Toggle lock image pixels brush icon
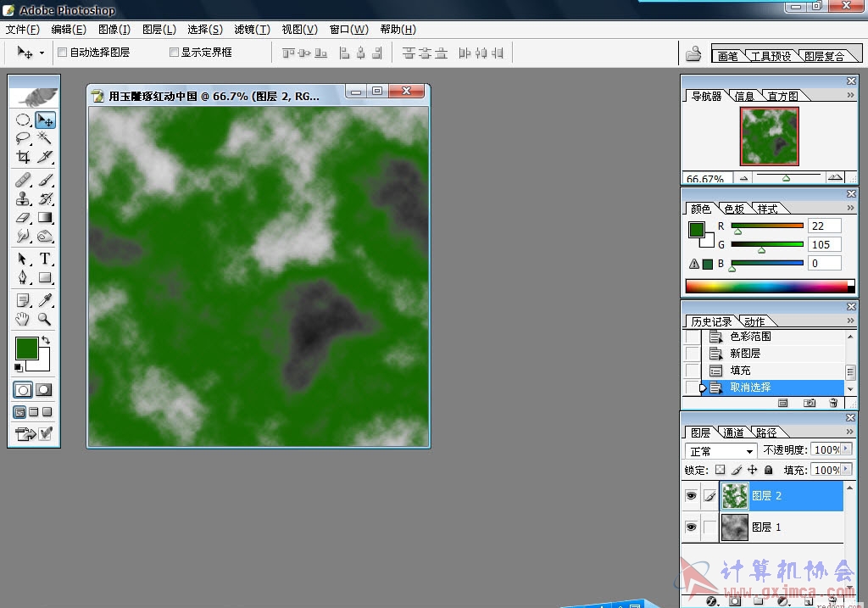868x608 pixels. tap(737, 470)
